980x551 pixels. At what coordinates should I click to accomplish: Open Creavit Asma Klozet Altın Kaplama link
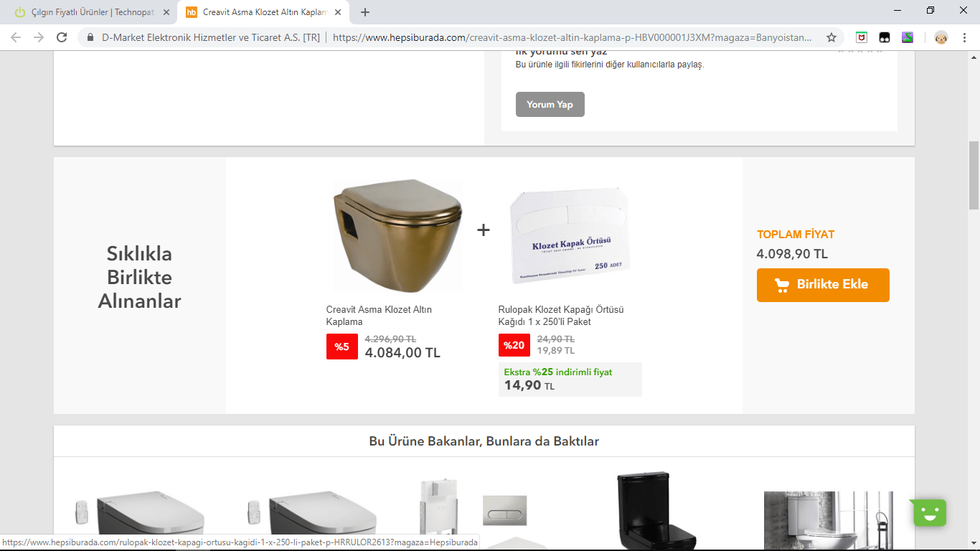point(379,316)
